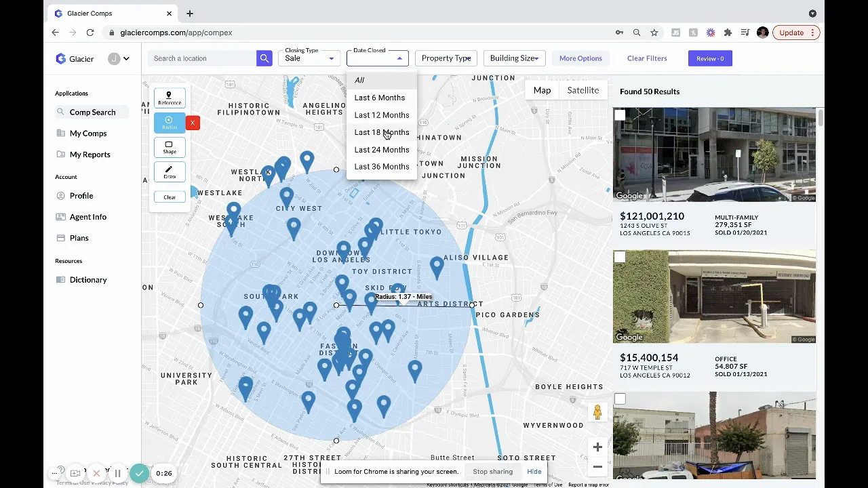
Task: Go to Profile page
Action: [81, 196]
